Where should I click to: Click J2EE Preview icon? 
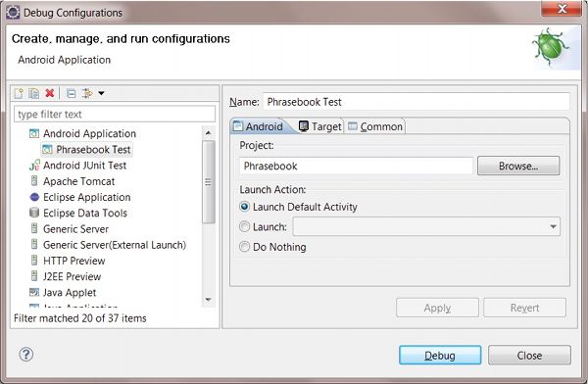tap(34, 276)
